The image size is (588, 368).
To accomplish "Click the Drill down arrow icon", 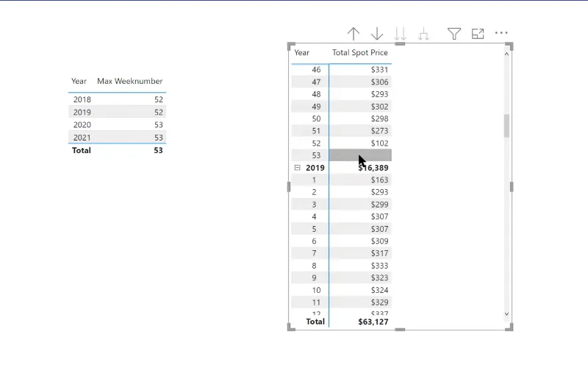I will [377, 34].
